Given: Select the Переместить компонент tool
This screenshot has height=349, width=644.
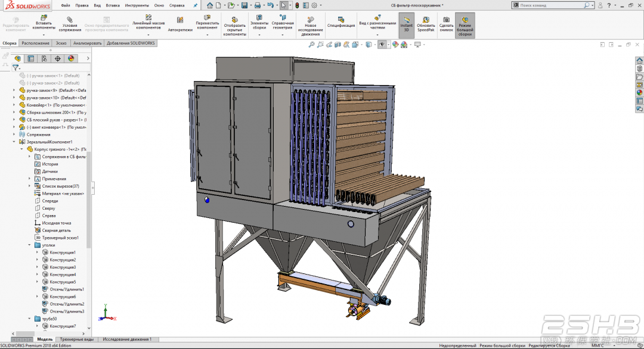Looking at the screenshot, I should pyautogui.click(x=207, y=23).
